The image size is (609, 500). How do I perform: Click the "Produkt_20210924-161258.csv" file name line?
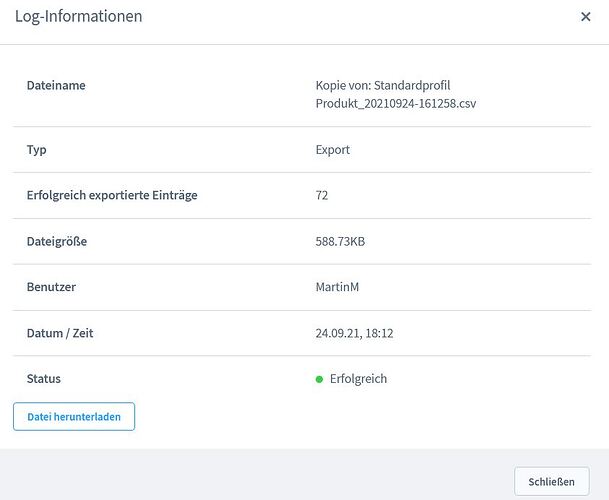(x=395, y=104)
